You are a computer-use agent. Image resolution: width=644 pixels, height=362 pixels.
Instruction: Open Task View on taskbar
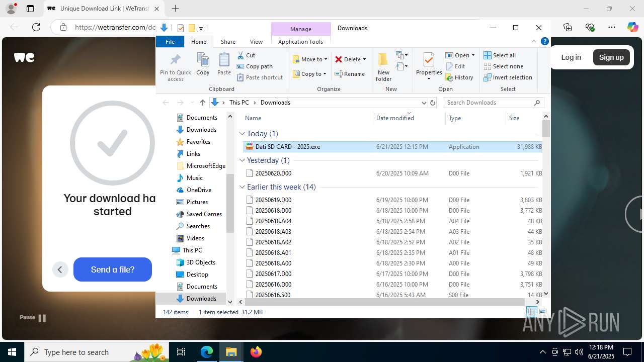[x=181, y=352]
